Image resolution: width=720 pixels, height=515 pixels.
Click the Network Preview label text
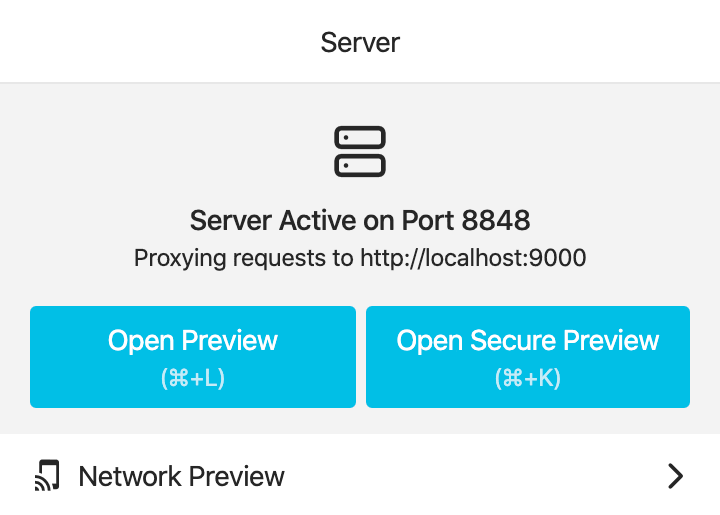click(x=181, y=476)
